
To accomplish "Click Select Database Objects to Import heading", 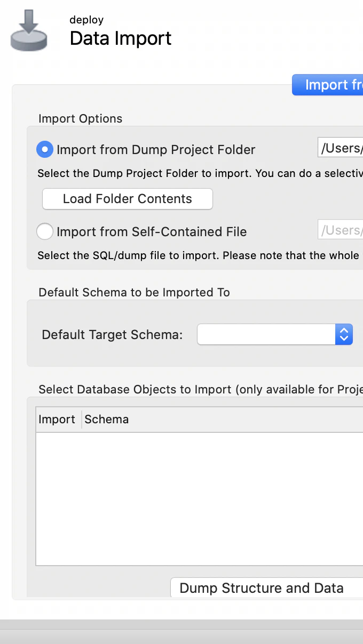I will coord(200,389).
